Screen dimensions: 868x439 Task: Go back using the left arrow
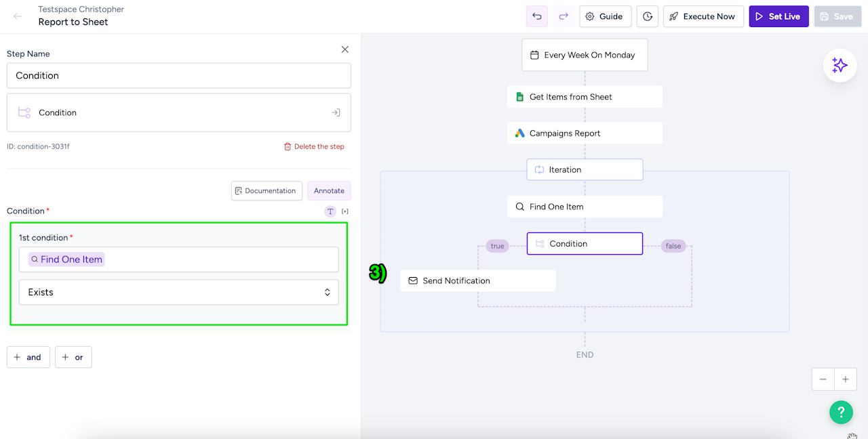coord(18,16)
